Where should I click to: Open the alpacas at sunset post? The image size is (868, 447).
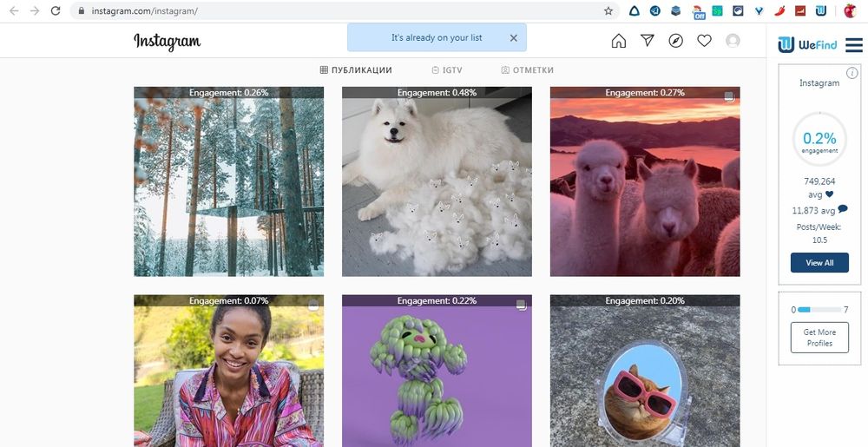click(x=645, y=181)
